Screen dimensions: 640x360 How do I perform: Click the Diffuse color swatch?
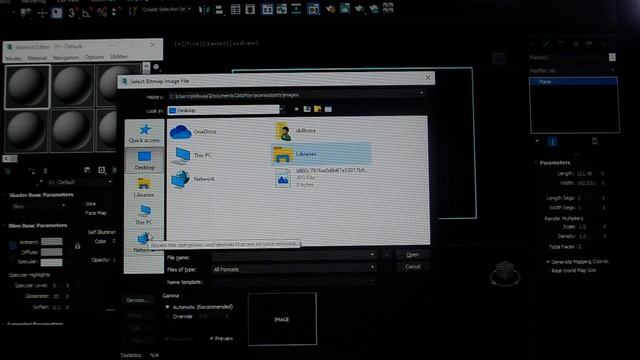click(x=51, y=252)
